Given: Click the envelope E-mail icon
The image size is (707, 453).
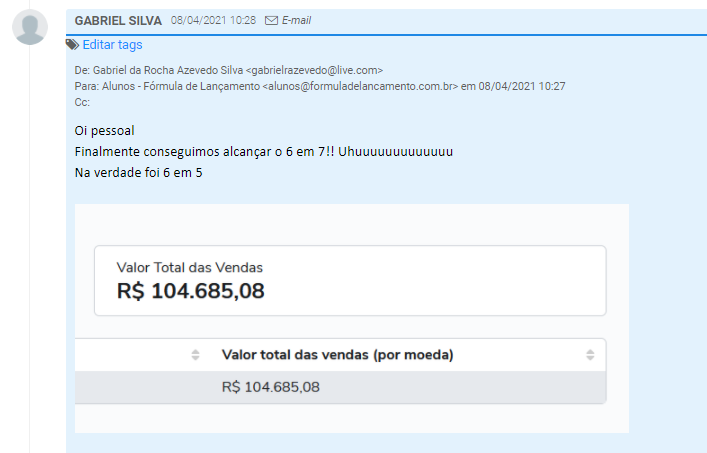Looking at the screenshot, I should [x=271, y=21].
